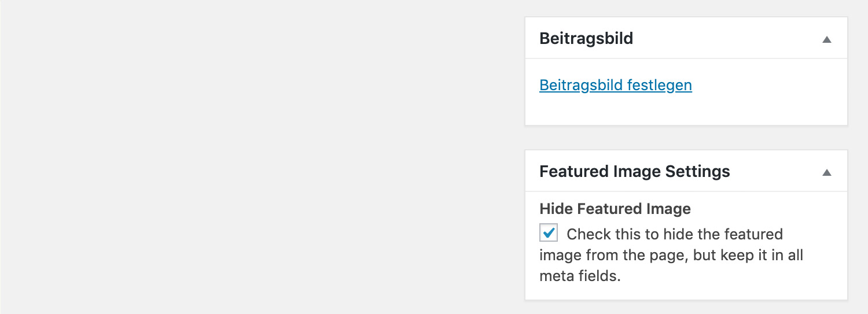Click the 'Beitragsbild' panel title
Screen dimensions: 868x314
point(586,39)
